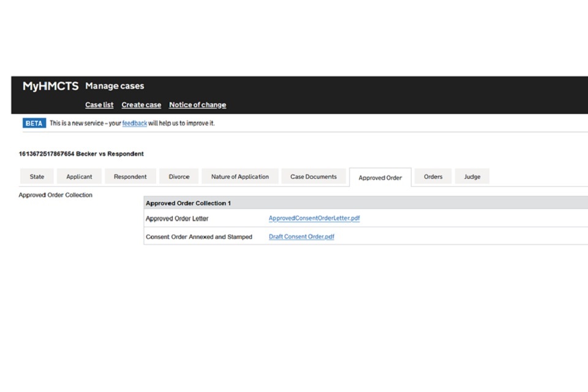588x392 pixels.
Task: Open the Respondent tab
Action: click(x=130, y=177)
